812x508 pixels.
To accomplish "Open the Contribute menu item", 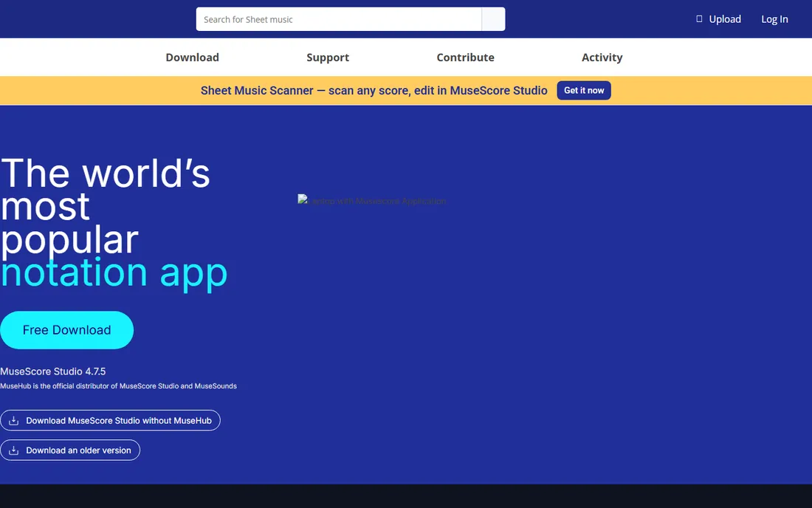I will (x=465, y=58).
